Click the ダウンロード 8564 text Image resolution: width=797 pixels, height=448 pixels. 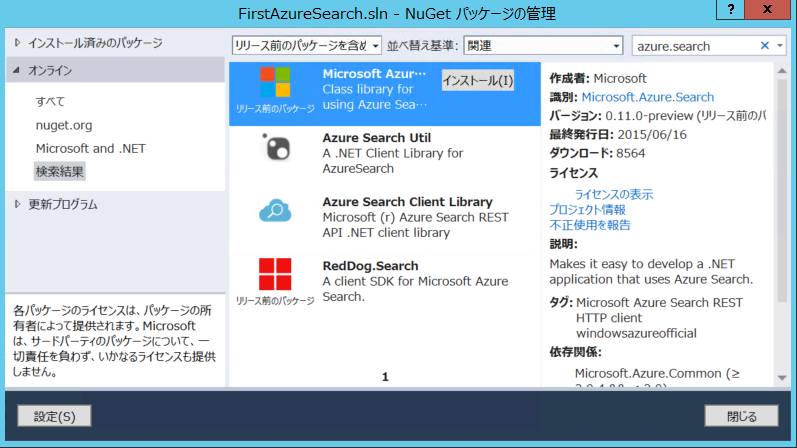[597, 154]
